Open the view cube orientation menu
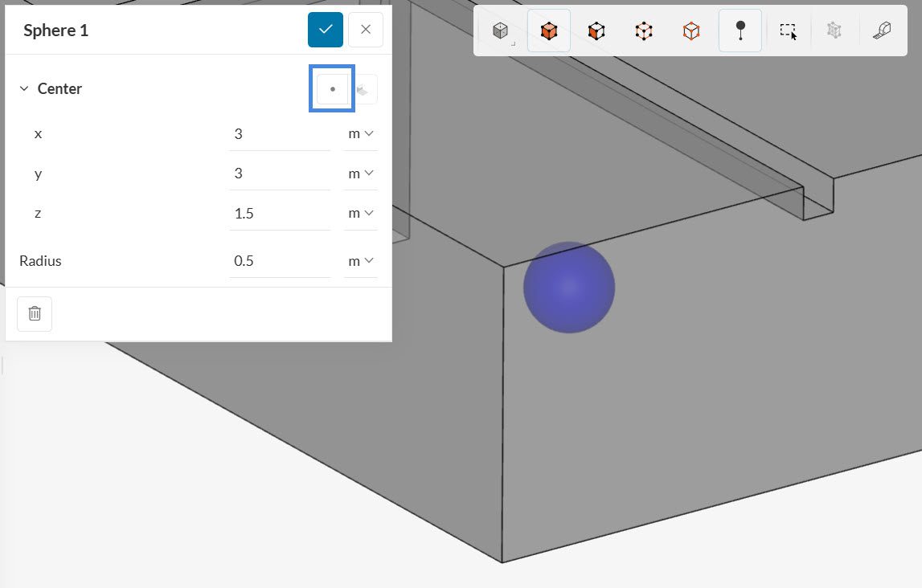Viewport: 922px width, 588px height. (x=501, y=31)
